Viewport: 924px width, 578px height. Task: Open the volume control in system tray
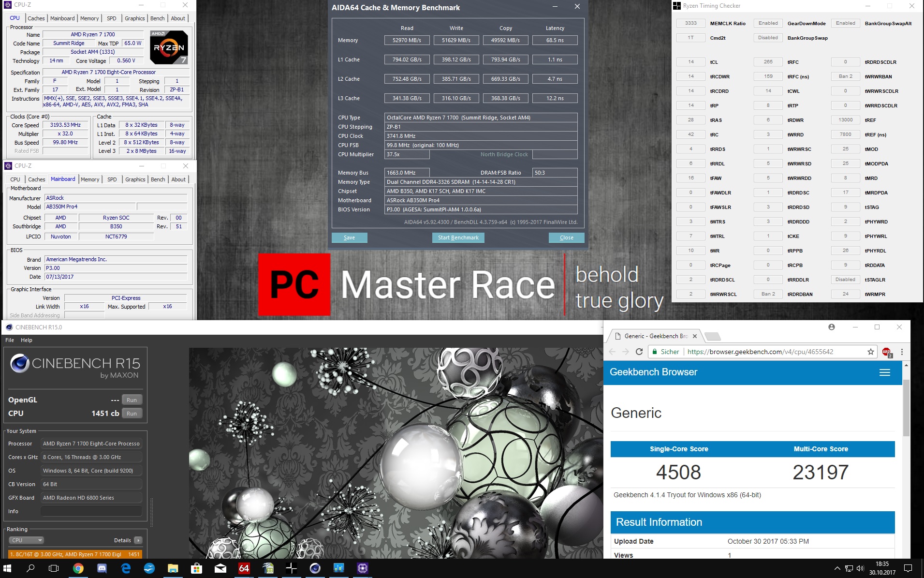point(860,568)
